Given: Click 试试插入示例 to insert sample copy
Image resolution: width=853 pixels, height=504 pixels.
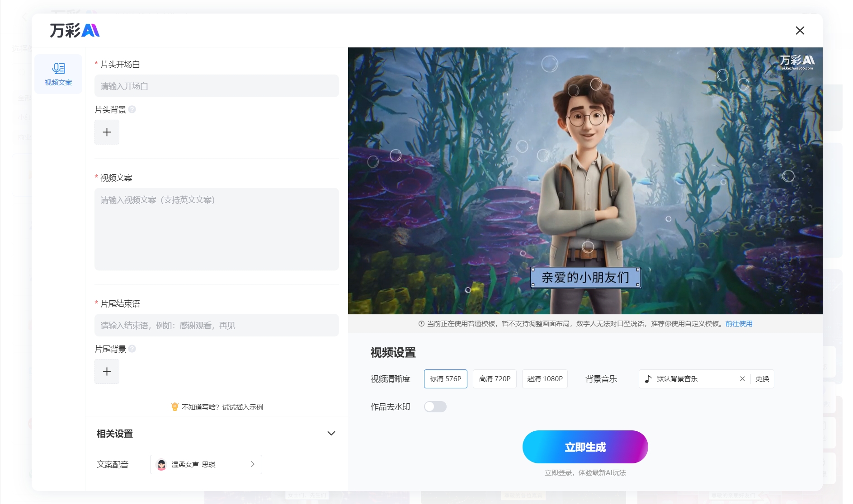Looking at the screenshot, I should click(x=242, y=407).
